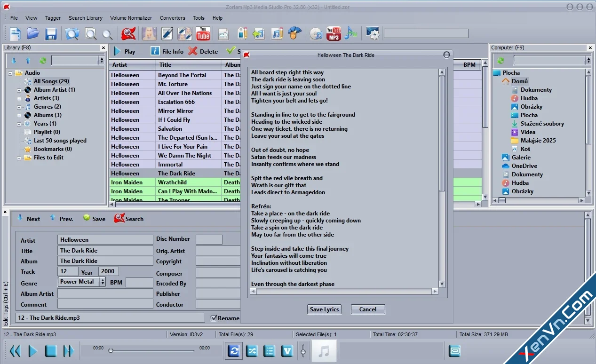The height and width of the screenshot is (364, 596).
Task: Select Wrathchild row in song list
Action: (x=295, y=182)
